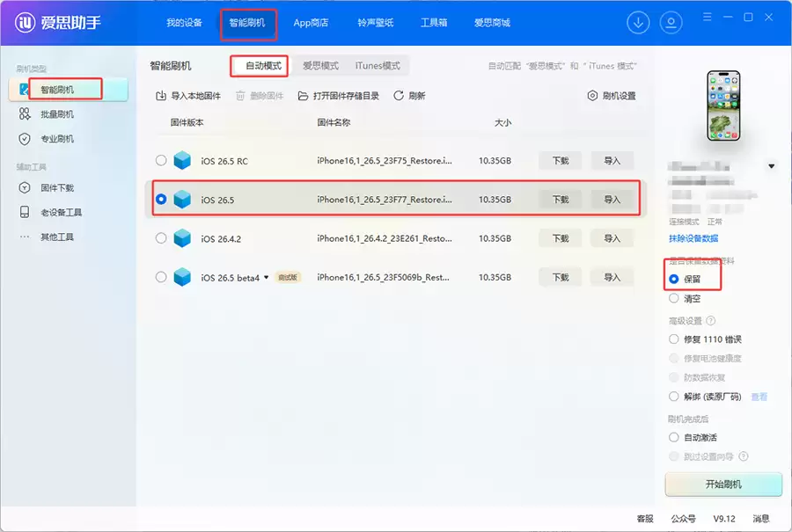Expand the iOS 26.5 beta4 version dropdown

(x=266, y=277)
